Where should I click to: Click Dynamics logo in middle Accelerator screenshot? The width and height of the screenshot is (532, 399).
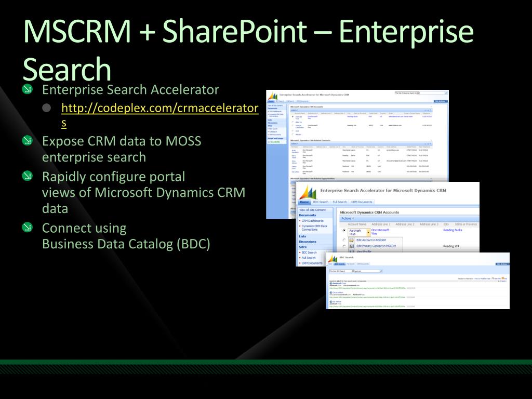point(308,192)
